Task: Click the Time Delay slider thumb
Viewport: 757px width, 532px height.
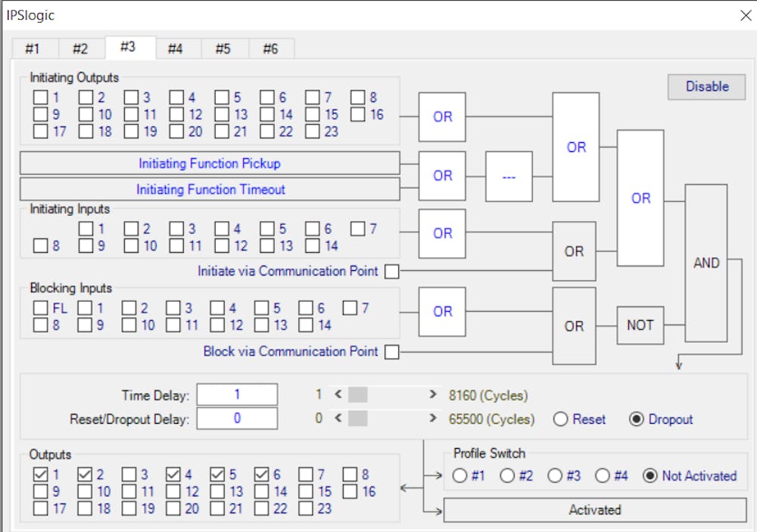Action: coord(358,394)
